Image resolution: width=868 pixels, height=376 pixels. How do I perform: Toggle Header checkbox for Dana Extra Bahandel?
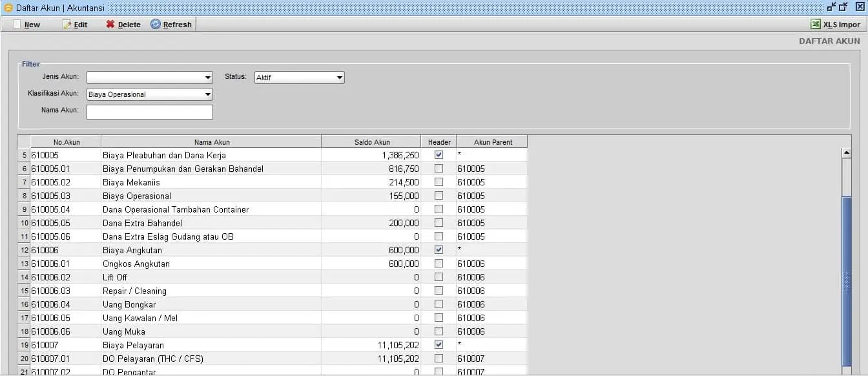439,223
